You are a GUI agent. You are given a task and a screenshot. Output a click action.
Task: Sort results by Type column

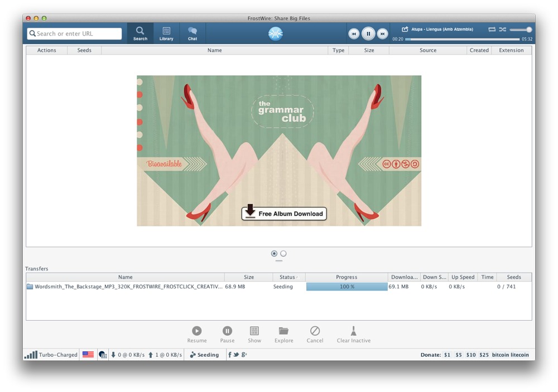[339, 50]
